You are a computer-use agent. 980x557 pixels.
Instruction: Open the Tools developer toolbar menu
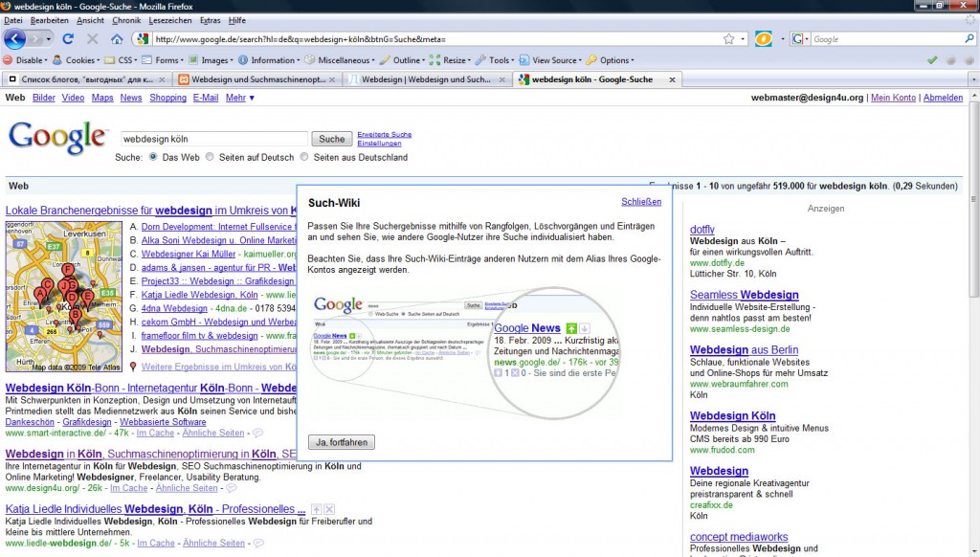pyautogui.click(x=495, y=60)
